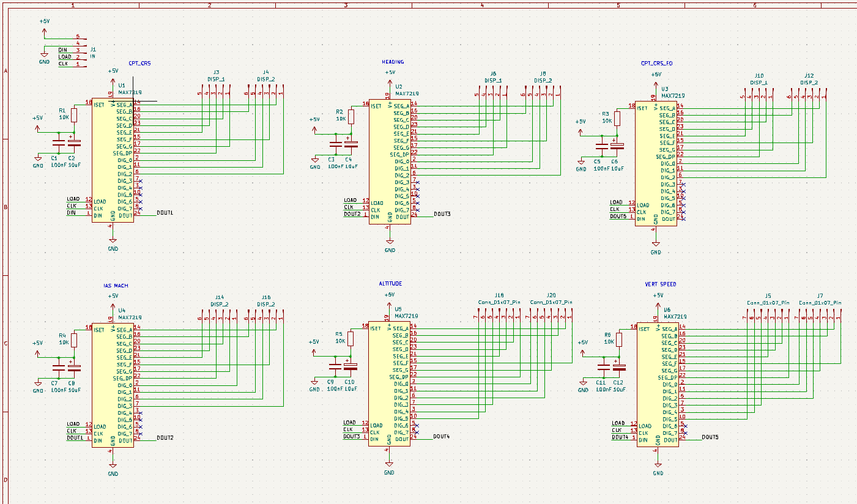Screen dimensions: 857x504
Task: Select the U5 MAX7219 chip symbol
Action: pos(390,384)
